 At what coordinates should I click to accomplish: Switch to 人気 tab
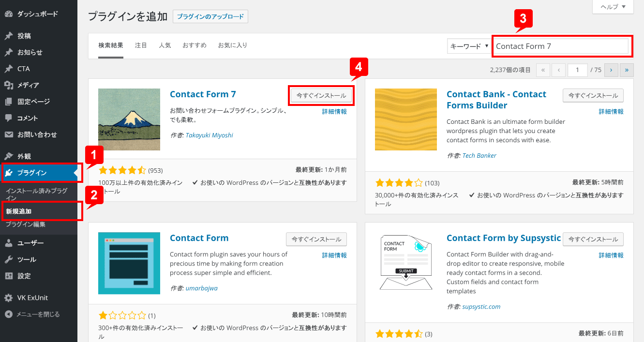(165, 45)
